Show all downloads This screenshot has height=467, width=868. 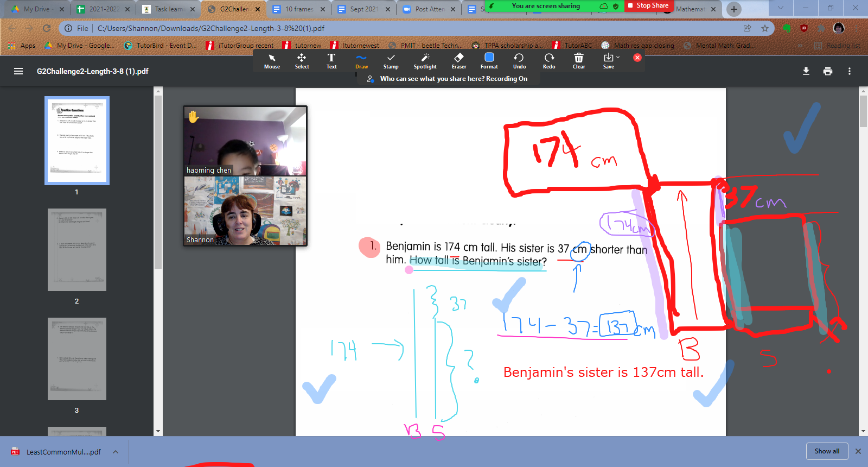click(x=827, y=451)
